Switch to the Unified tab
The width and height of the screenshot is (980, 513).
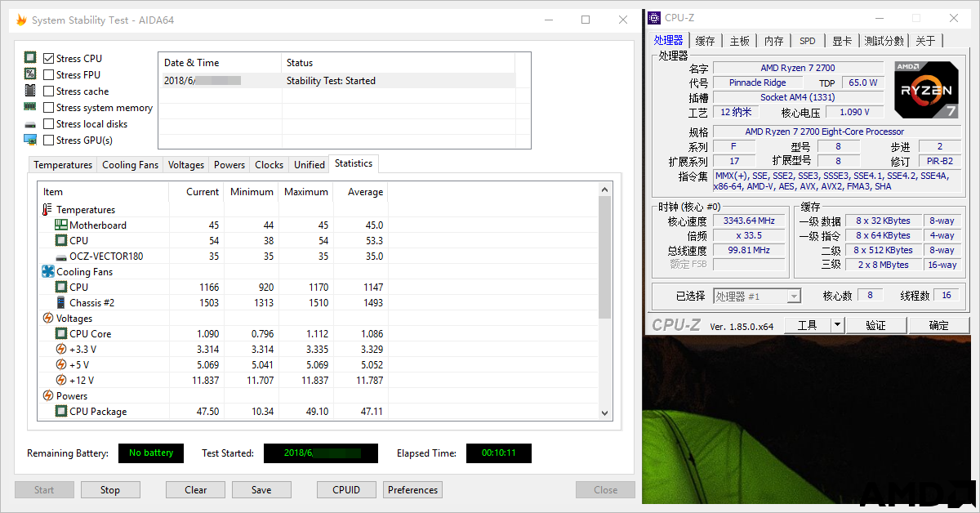point(310,165)
